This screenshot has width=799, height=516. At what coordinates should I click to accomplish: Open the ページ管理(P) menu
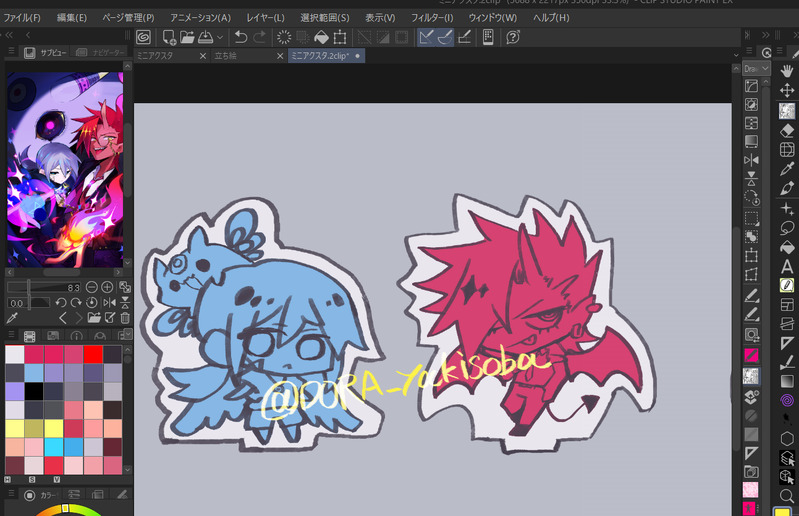(128, 18)
